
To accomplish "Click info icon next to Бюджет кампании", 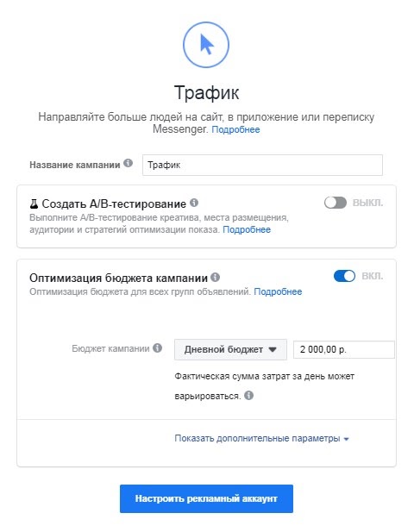I will [157, 347].
